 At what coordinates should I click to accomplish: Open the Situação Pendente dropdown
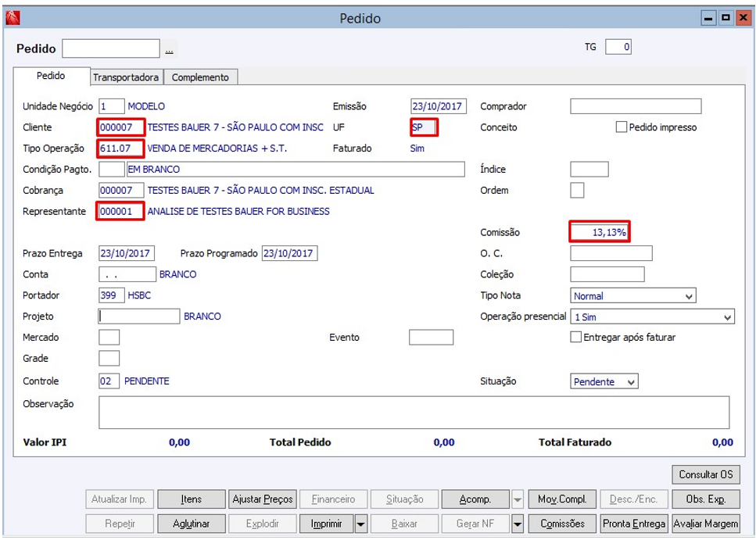pos(631,381)
